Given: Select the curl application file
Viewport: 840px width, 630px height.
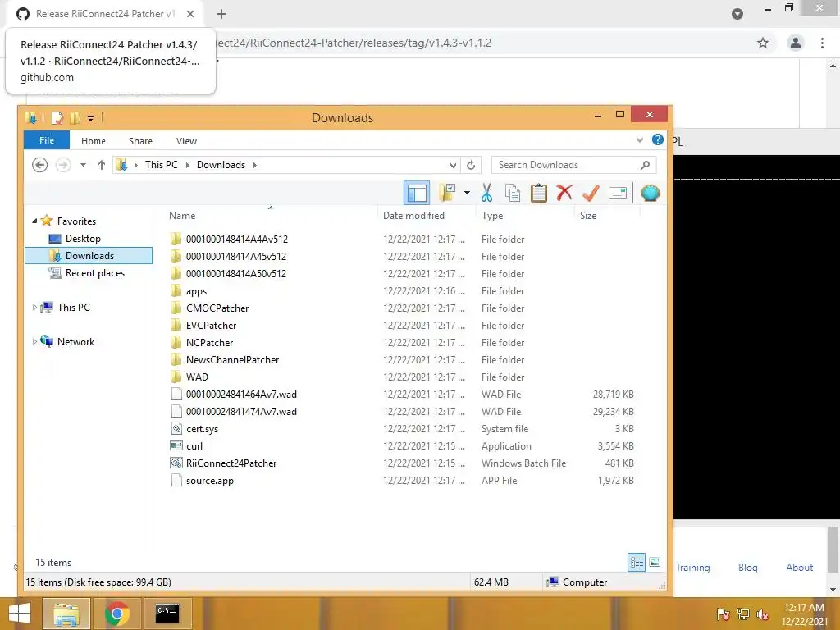Looking at the screenshot, I should 194,446.
